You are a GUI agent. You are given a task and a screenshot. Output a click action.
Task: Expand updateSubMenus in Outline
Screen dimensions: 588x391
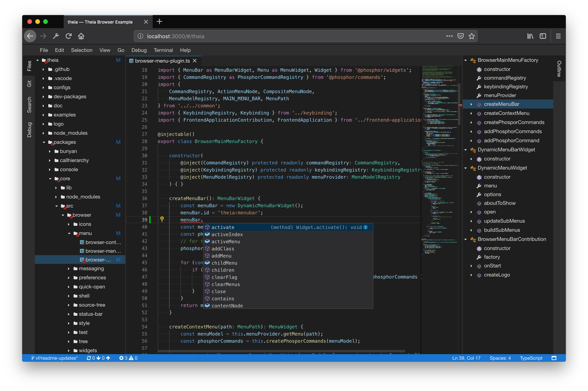[471, 221]
